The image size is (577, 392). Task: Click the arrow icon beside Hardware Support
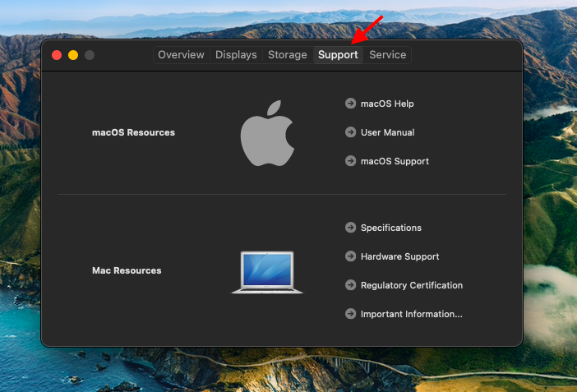pyautogui.click(x=350, y=256)
